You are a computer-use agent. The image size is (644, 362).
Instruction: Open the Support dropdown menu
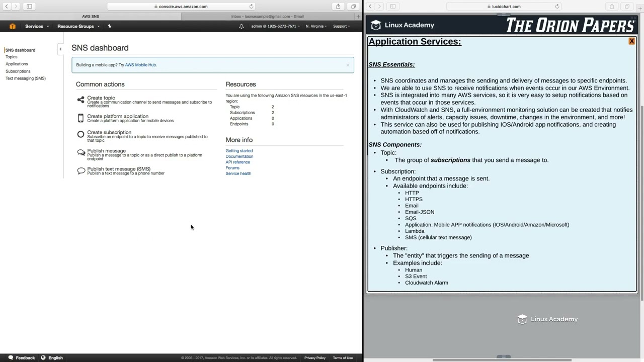pos(341,26)
